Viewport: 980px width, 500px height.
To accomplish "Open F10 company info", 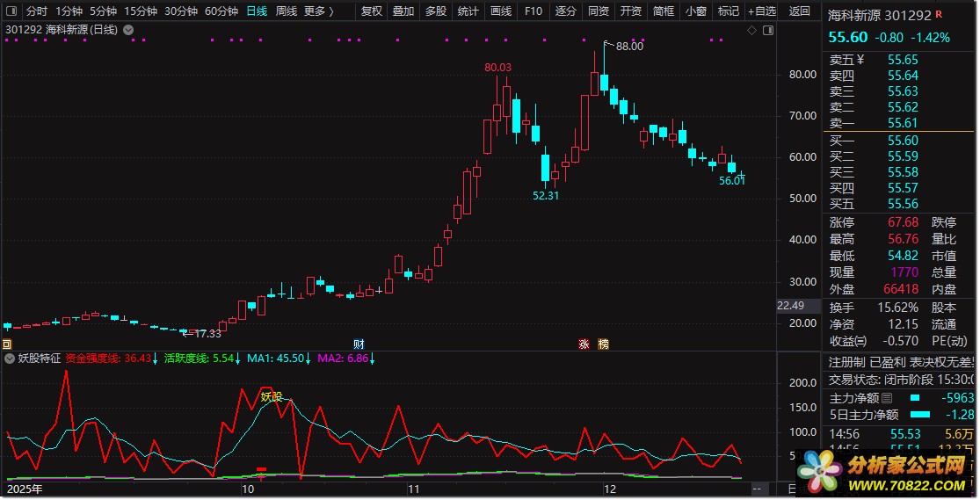I will (534, 11).
